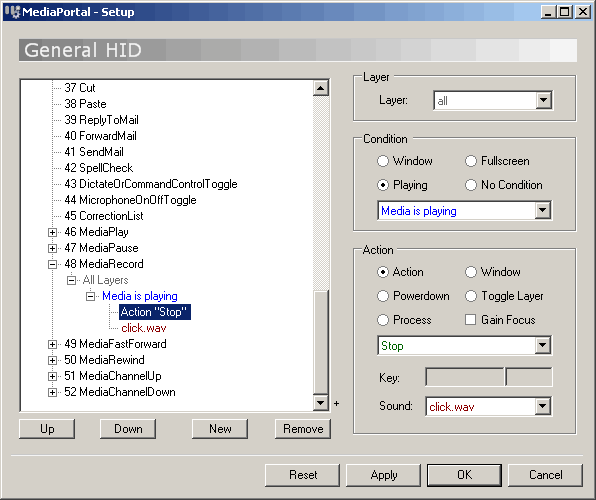Expand the 49 MediaFastForward node
This screenshot has height=500, width=596.
pos(52,344)
